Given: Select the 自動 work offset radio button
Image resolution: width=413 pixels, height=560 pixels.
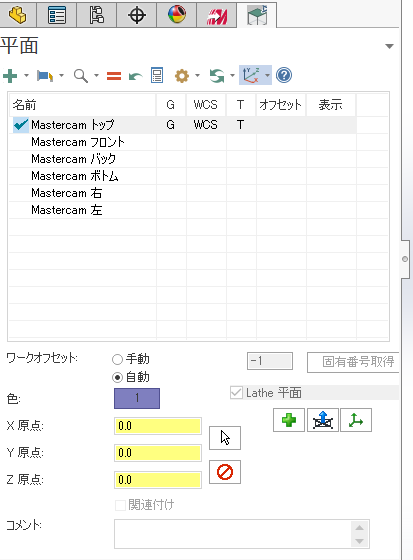Looking at the screenshot, I should [118, 377].
